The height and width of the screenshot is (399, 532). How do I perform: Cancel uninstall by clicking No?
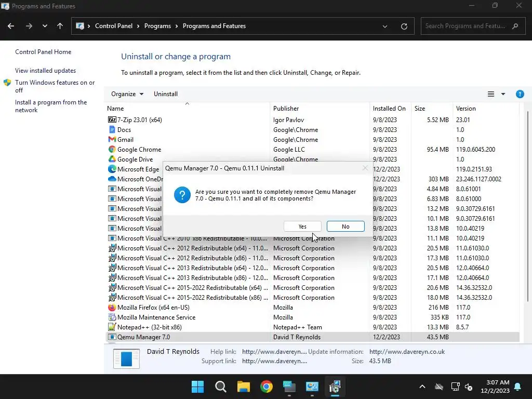tap(345, 227)
